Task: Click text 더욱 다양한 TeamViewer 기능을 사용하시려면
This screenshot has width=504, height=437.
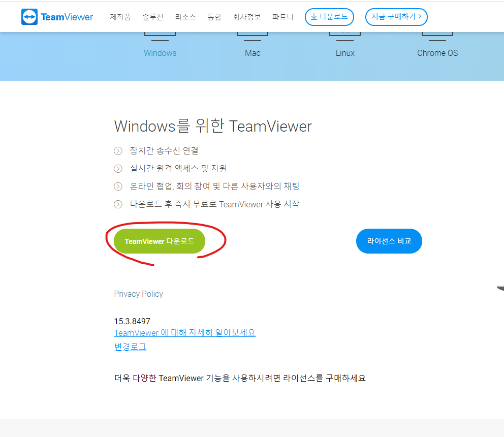Action: click(197, 378)
